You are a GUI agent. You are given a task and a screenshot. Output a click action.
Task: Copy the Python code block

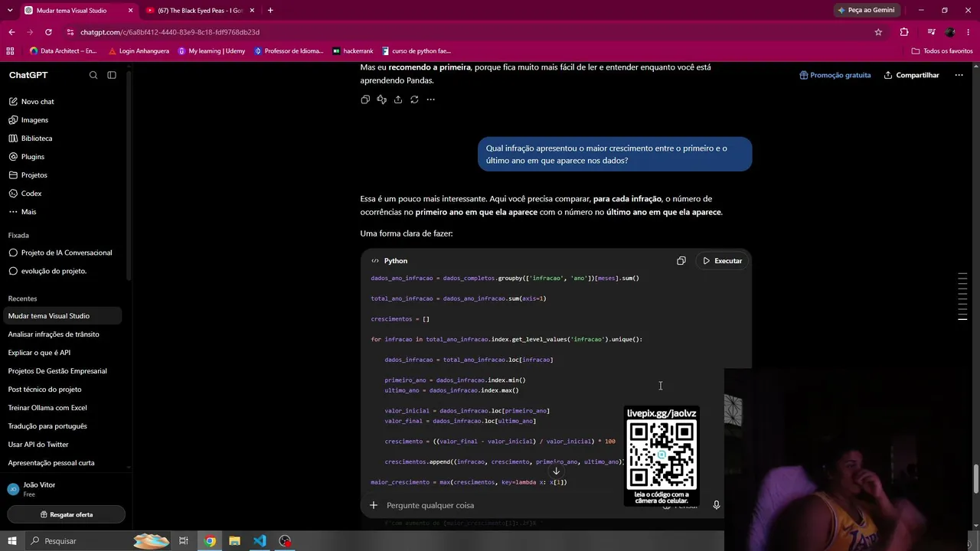click(x=681, y=261)
